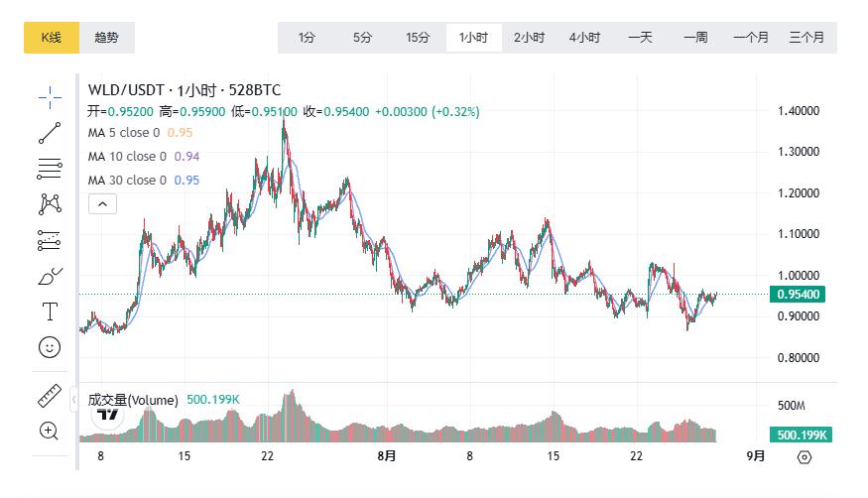Collapse the indicator legend with the chevron
The width and height of the screenshot is (868, 498).
[103, 204]
